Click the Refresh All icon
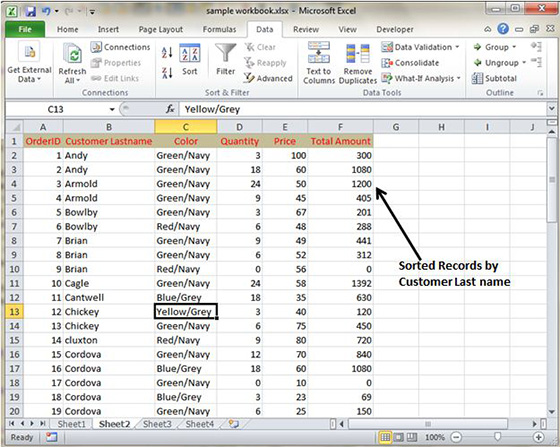The image size is (560, 447). pos(72,54)
